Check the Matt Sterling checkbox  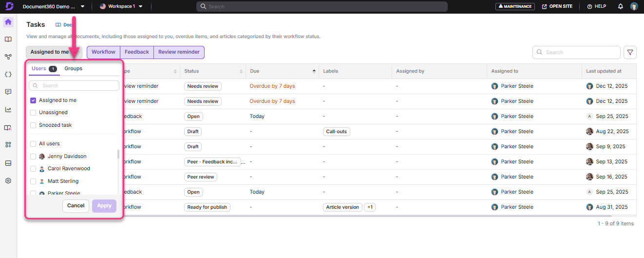pos(33,181)
